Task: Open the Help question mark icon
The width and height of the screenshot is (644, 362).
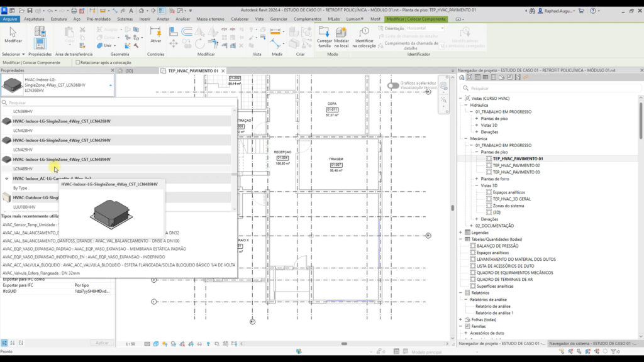Action: (x=592, y=11)
